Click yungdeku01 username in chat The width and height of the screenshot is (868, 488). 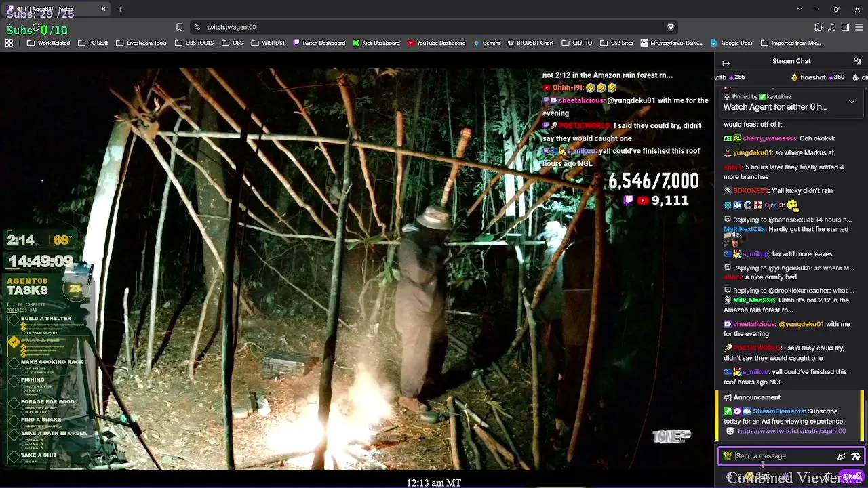pyautogui.click(x=752, y=153)
